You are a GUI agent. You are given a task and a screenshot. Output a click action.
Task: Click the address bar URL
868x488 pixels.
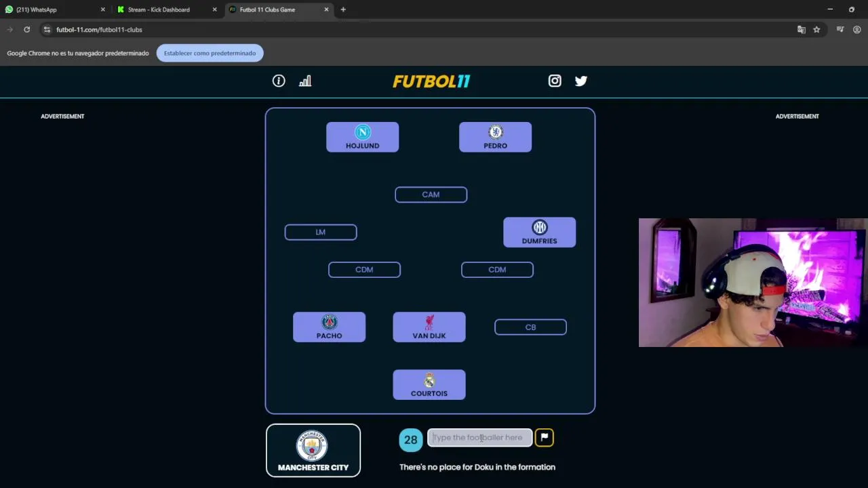pyautogui.click(x=99, y=30)
